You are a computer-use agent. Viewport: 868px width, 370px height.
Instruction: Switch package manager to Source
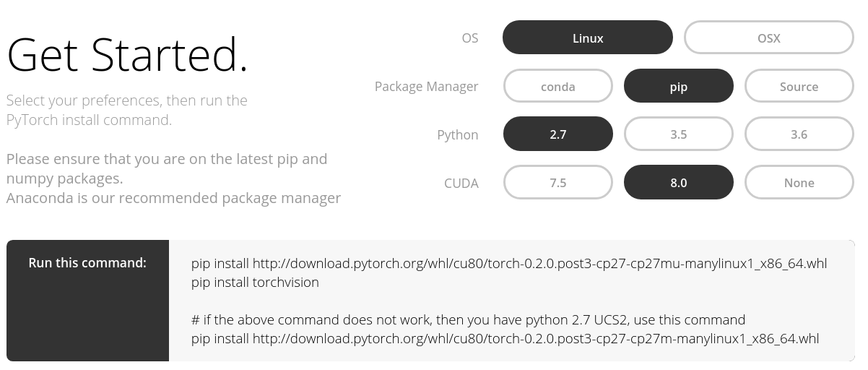(x=799, y=86)
